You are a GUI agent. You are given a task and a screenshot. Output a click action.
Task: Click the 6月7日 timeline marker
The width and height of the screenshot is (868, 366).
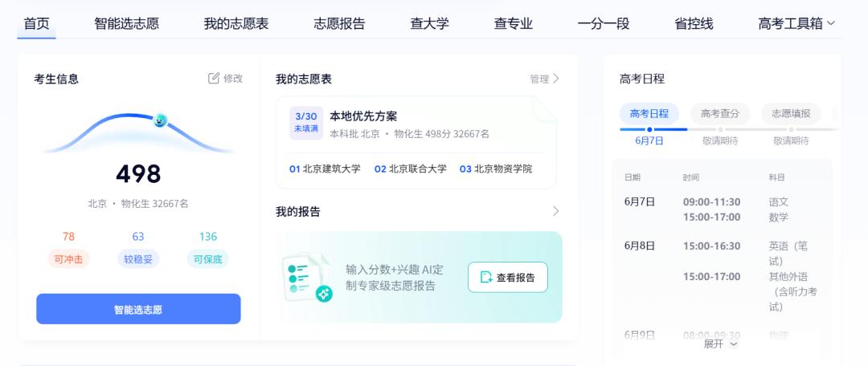coord(649,129)
